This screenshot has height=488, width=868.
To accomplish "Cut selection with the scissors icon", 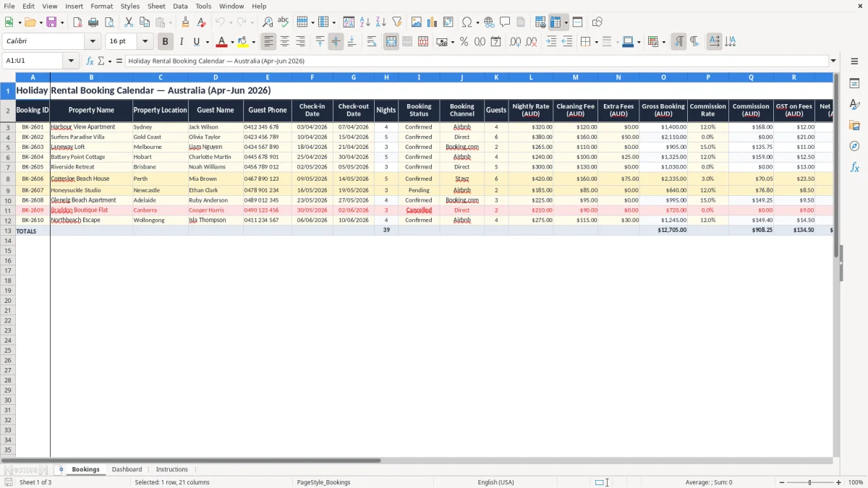I will click(x=129, y=22).
